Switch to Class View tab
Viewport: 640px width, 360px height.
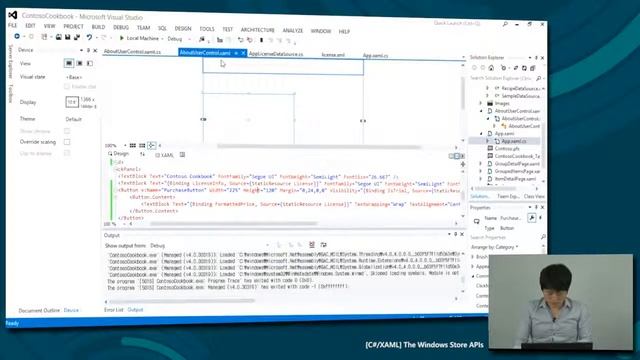click(534, 196)
